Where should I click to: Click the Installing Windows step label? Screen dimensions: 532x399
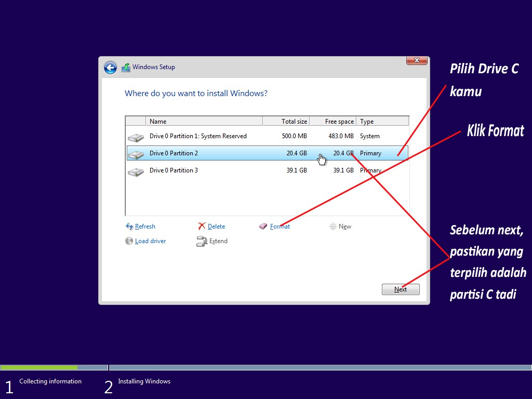pyautogui.click(x=144, y=381)
